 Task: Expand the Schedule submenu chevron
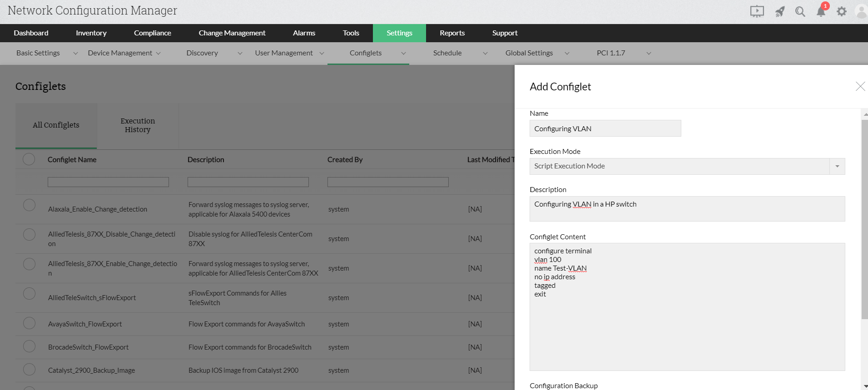pyautogui.click(x=485, y=54)
